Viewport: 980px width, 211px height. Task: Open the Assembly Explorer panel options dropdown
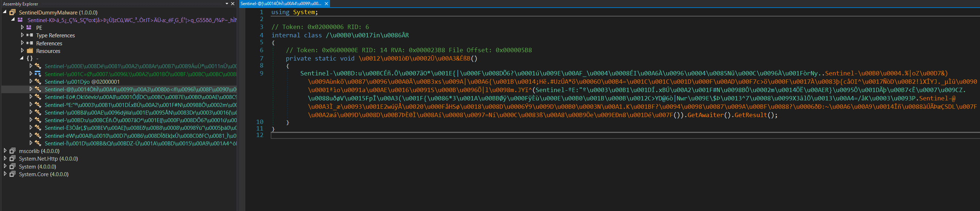click(x=227, y=4)
